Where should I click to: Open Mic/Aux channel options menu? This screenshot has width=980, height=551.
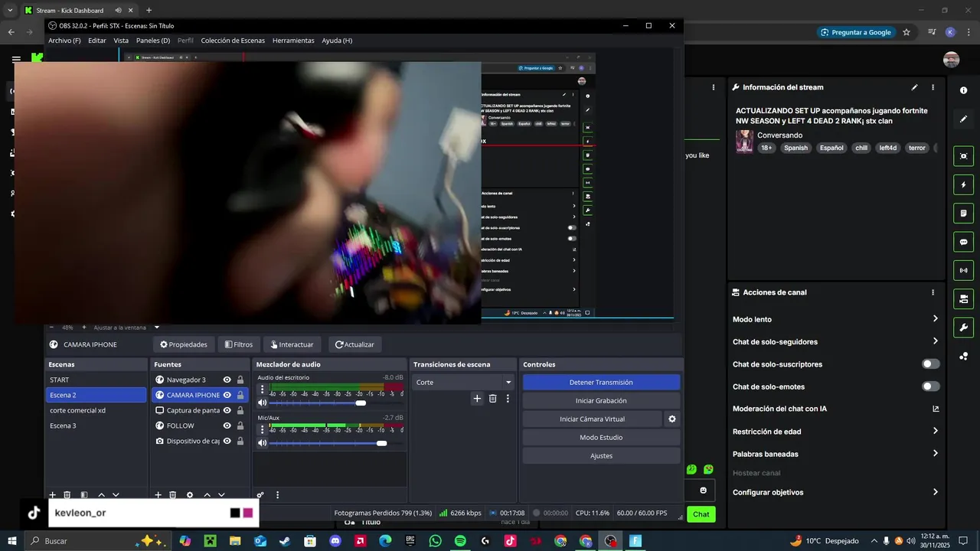coord(262,429)
